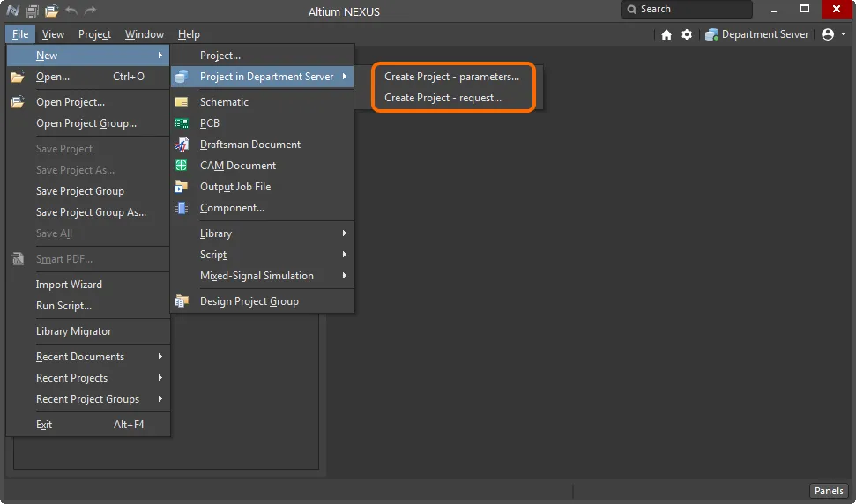Viewport: 856px width, 504px height.
Task: Click the Design Project Group icon
Action: click(182, 301)
